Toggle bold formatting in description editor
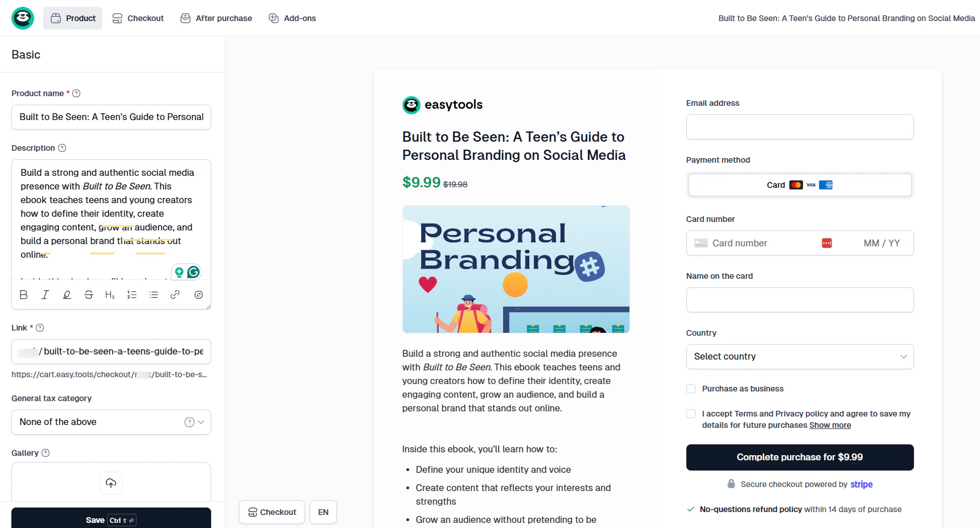980x528 pixels. tap(23, 295)
